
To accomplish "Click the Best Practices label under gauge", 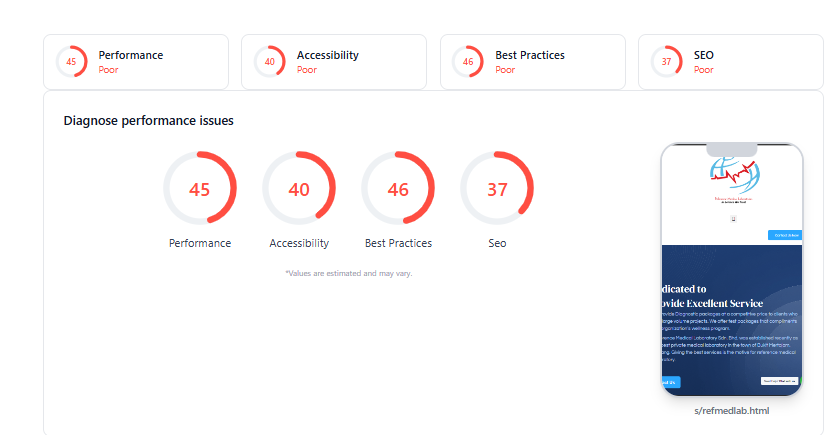I will pyautogui.click(x=398, y=243).
